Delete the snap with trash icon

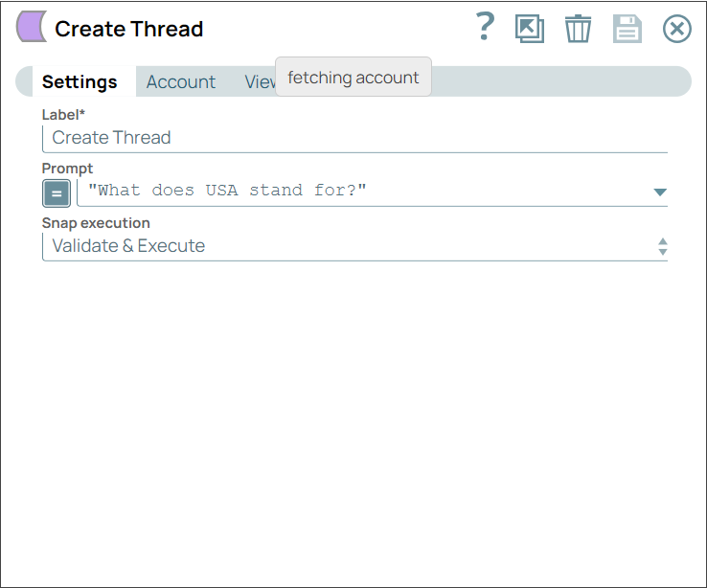(x=578, y=29)
